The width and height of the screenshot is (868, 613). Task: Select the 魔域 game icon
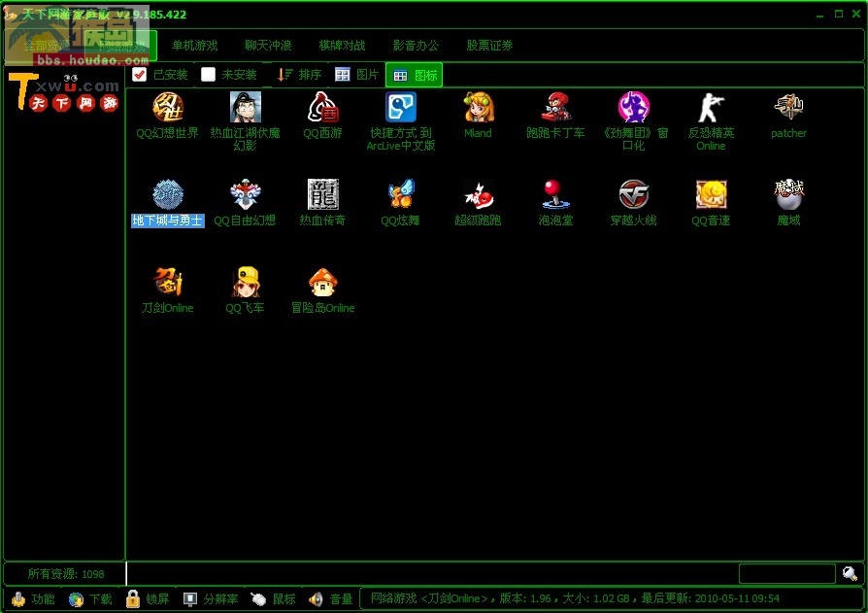tap(788, 195)
